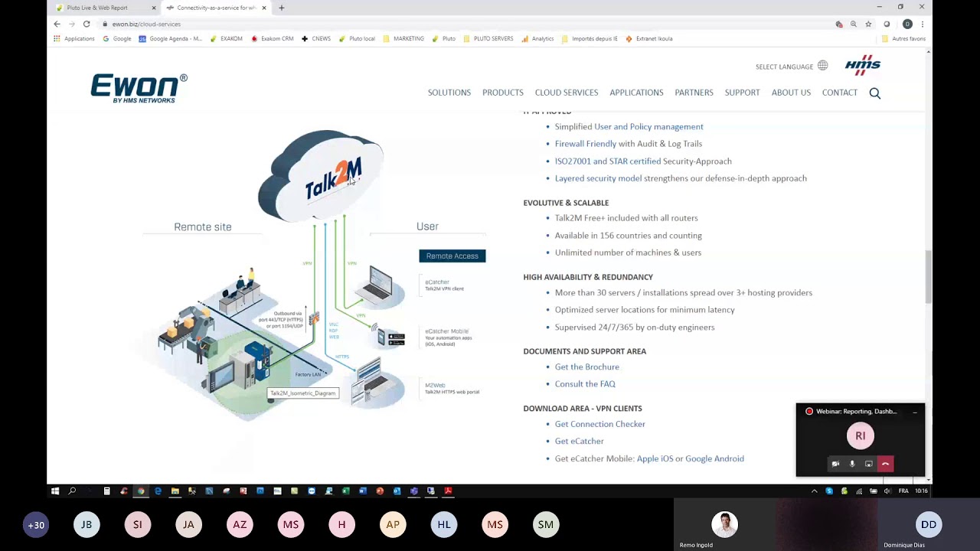Image resolution: width=980 pixels, height=551 pixels.
Task: Open the browser zoom magnifier icon
Action: point(854,24)
